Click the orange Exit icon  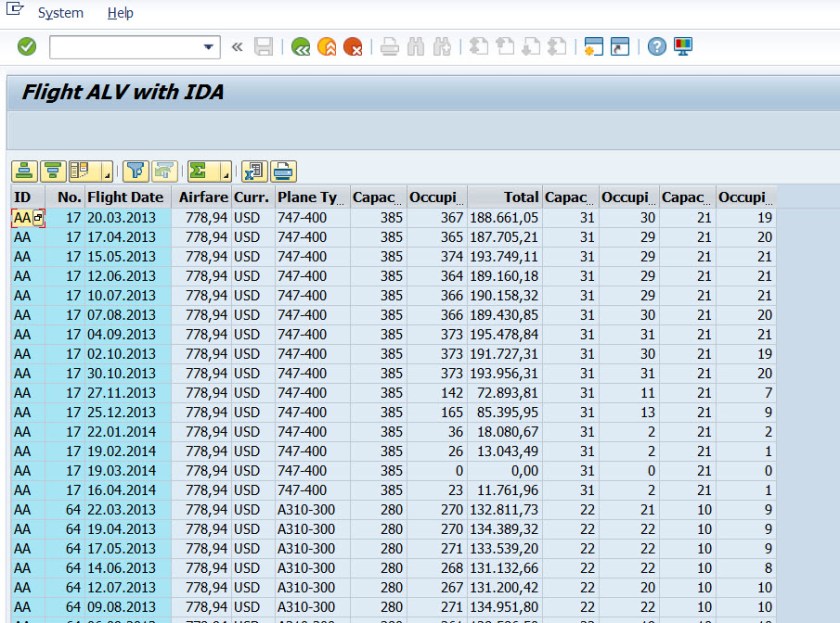pos(326,46)
